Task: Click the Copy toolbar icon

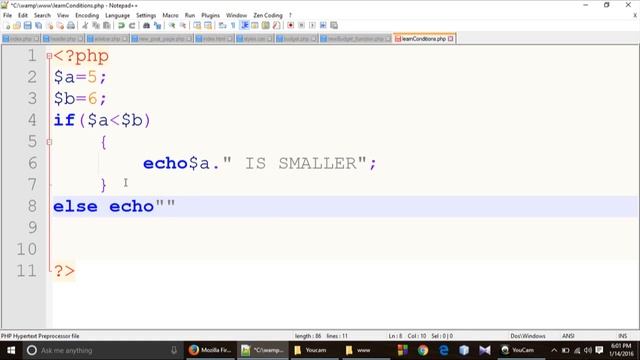Action: coord(96,26)
